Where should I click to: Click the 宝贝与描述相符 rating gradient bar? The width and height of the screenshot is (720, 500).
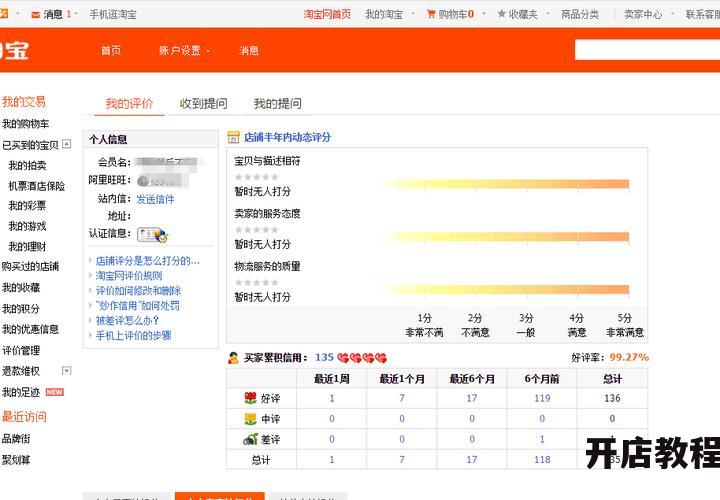tap(503, 184)
